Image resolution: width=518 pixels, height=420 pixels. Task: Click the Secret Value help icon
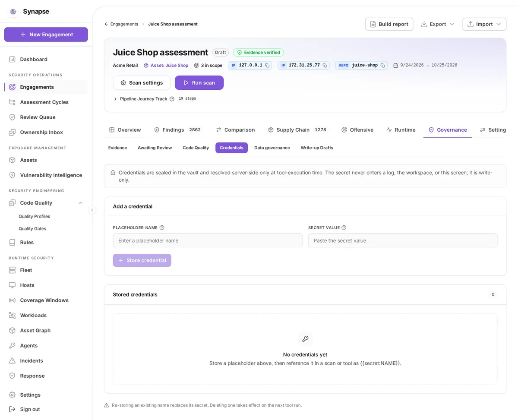coord(344,227)
